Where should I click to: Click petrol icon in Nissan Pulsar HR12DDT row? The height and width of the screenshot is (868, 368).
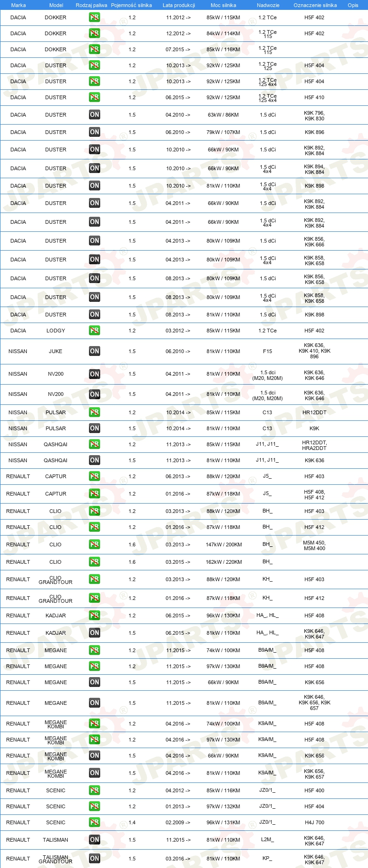(x=94, y=412)
